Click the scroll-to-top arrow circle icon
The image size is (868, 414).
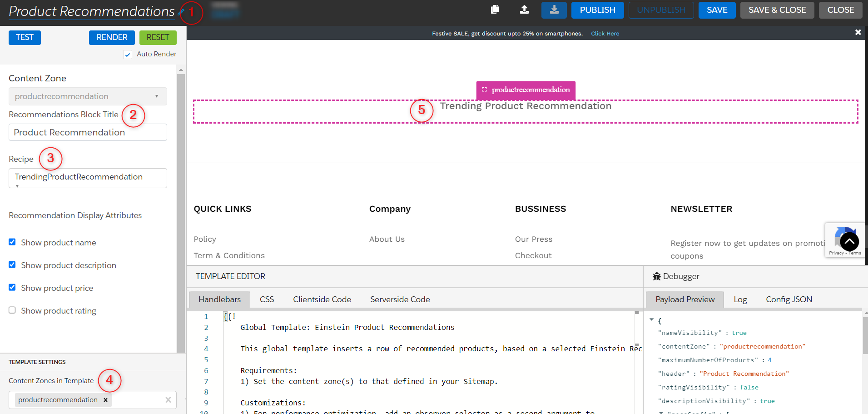tap(849, 242)
